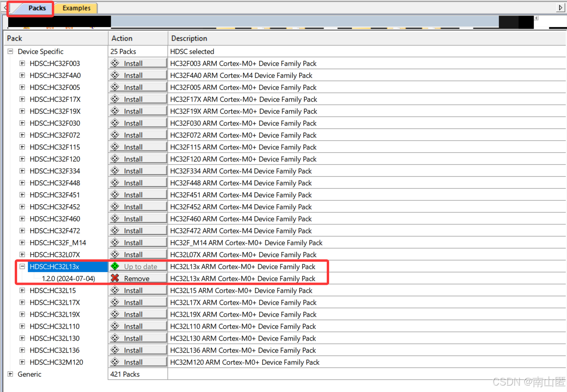Click the Action column header
Screen dimensions: 567x392
point(138,38)
